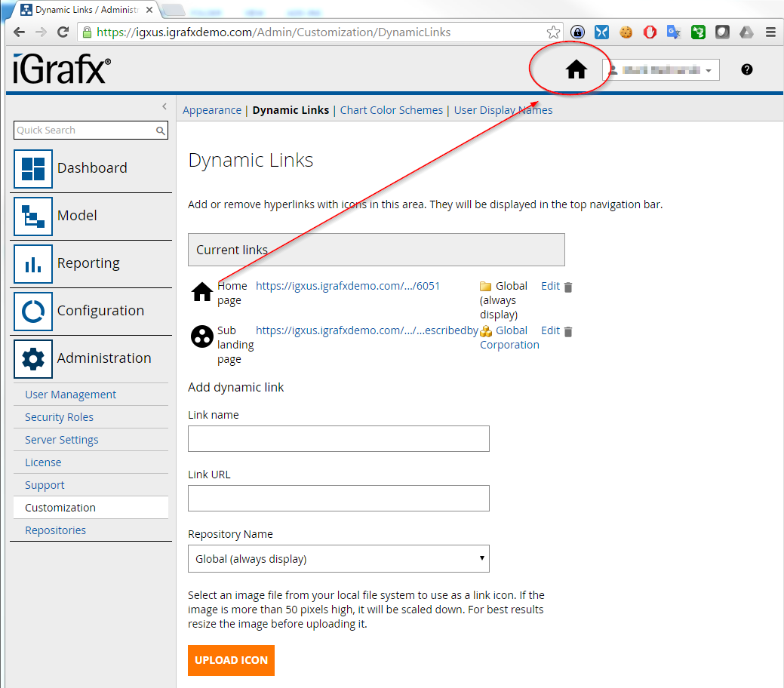Image resolution: width=784 pixels, height=688 pixels.
Task: Bookmark this page with the star icon
Action: [x=553, y=32]
